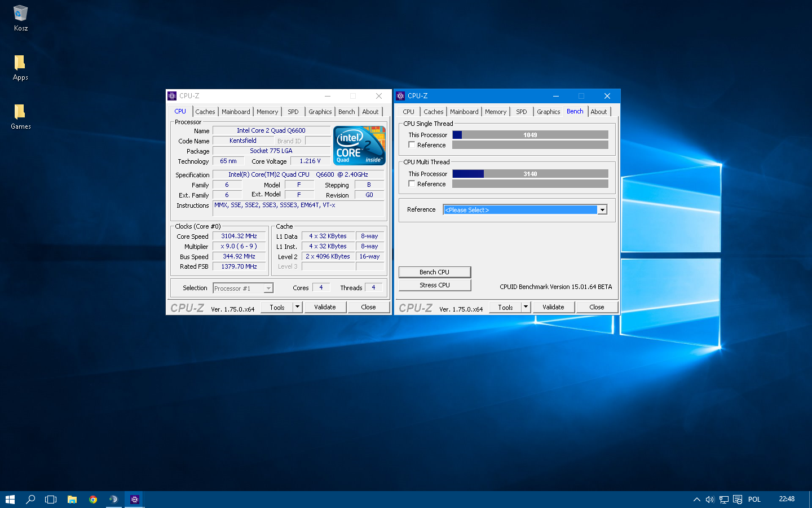Open the Kosz recycle bin desktop icon
This screenshot has width=812, height=508.
[20, 18]
